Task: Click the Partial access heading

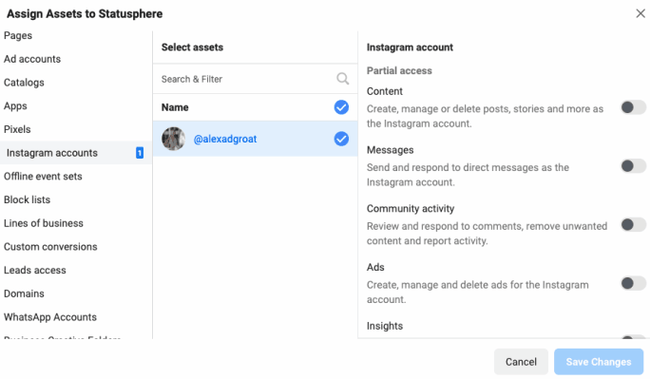Action: click(x=399, y=71)
